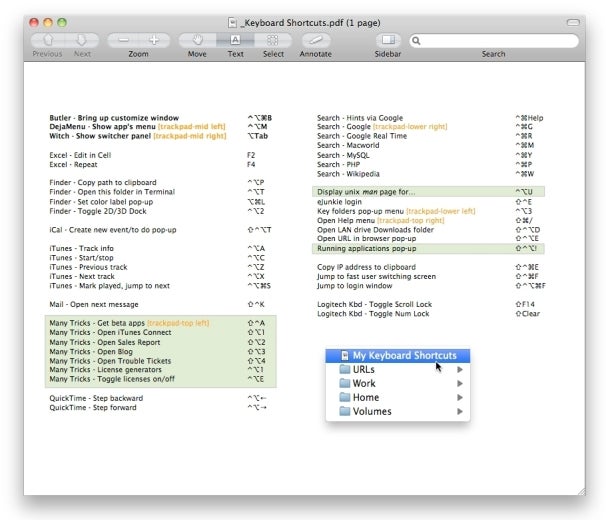This screenshot has height=520, width=606.
Task: Select the Move hand tool
Action: pyautogui.click(x=197, y=40)
